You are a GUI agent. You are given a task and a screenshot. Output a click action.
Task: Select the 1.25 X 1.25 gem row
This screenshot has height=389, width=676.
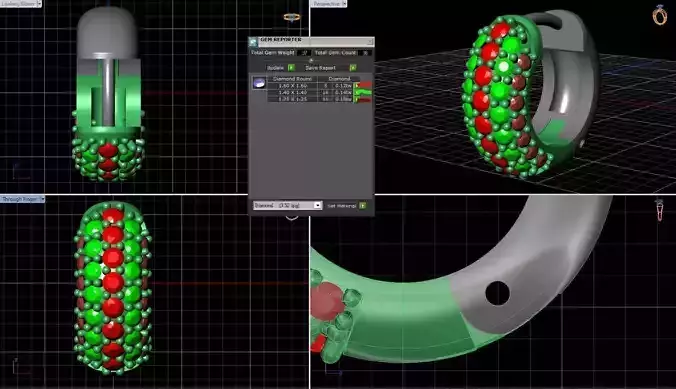click(310, 99)
